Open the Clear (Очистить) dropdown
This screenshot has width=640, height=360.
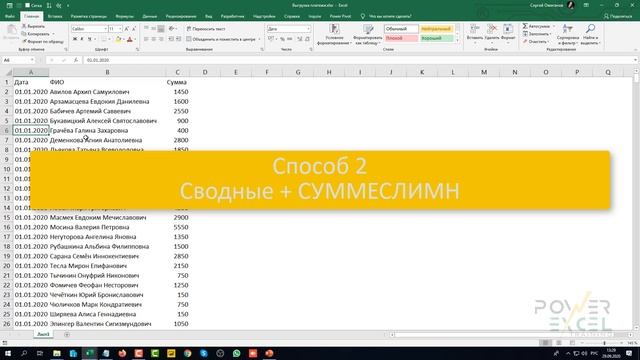(535, 41)
